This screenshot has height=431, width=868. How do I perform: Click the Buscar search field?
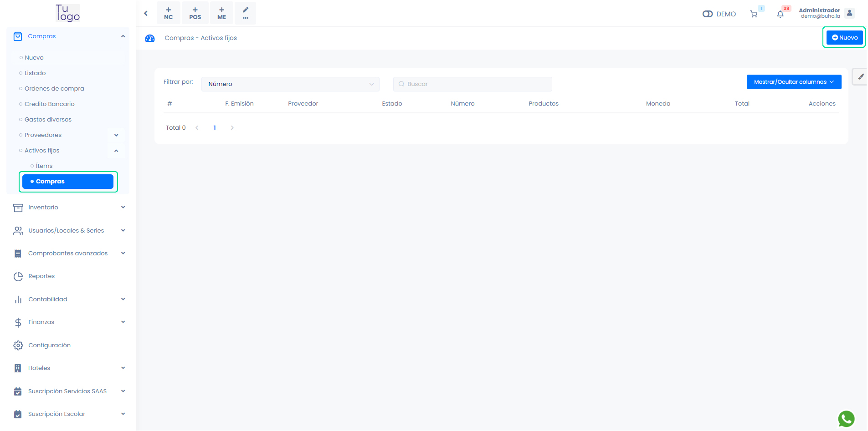pyautogui.click(x=473, y=84)
